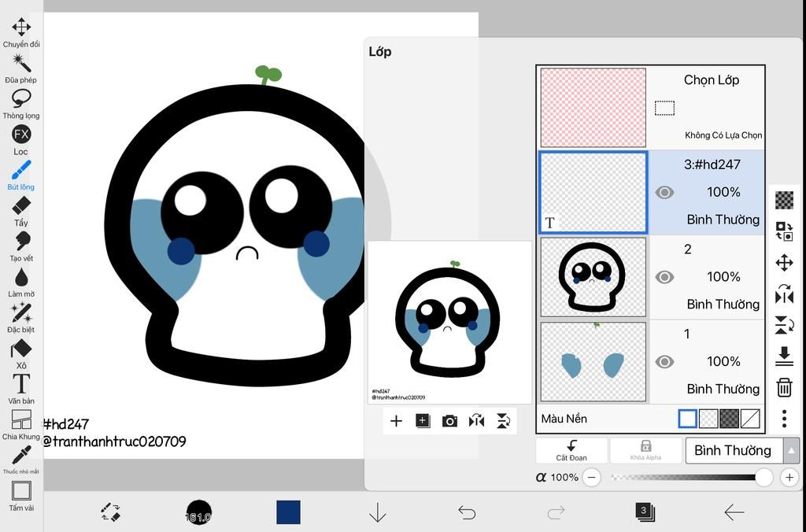Choose white Màu Nền background

[688, 419]
